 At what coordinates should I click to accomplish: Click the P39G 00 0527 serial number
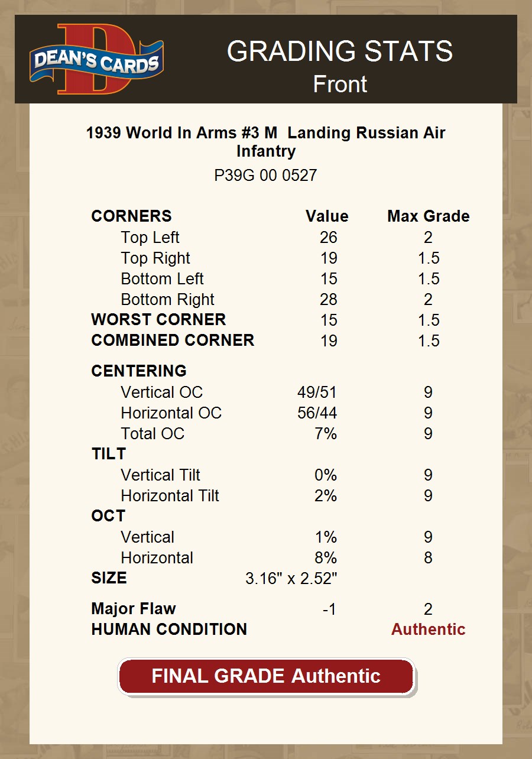266,176
